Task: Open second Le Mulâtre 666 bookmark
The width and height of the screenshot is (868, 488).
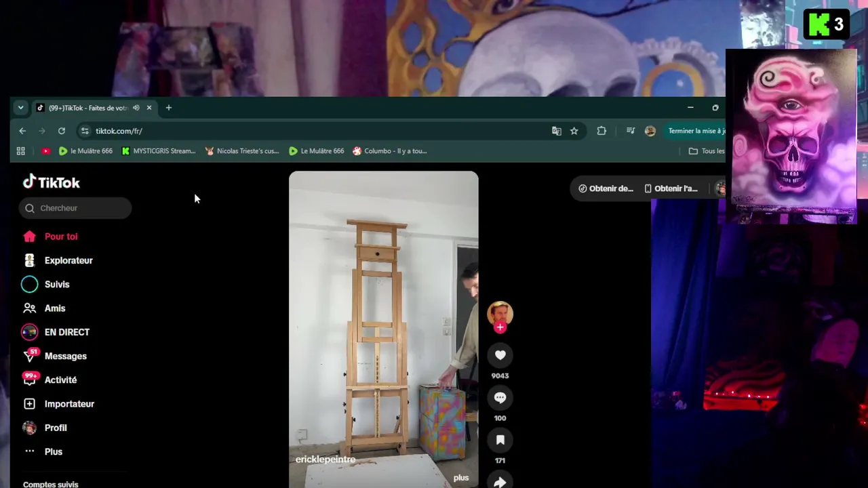Action: tap(316, 151)
